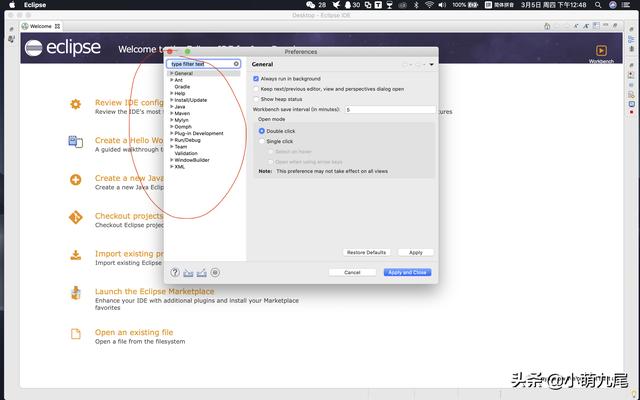The height and width of the screenshot is (400, 640).
Task: Open the Help icon in Preferences dialog
Action: coord(175,272)
